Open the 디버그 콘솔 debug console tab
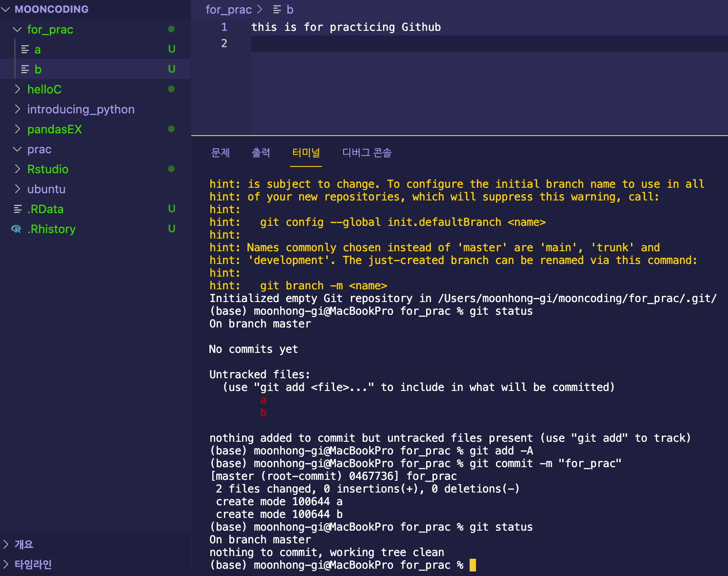 (x=367, y=153)
